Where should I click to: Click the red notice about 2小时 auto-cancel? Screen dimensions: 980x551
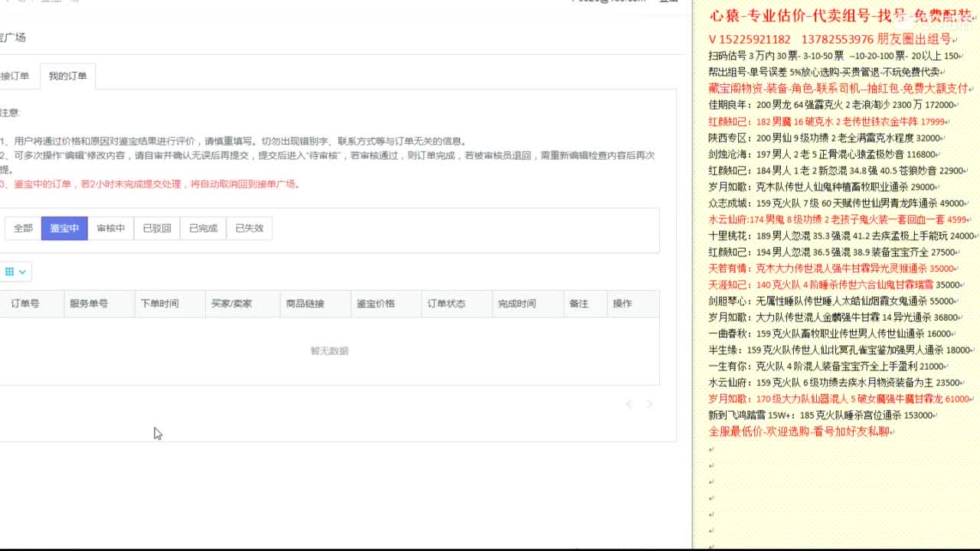tap(150, 184)
